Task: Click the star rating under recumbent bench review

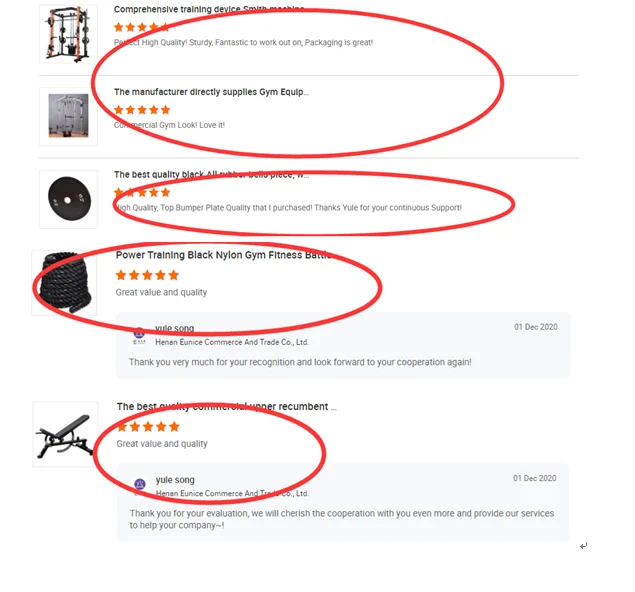Action: [148, 427]
